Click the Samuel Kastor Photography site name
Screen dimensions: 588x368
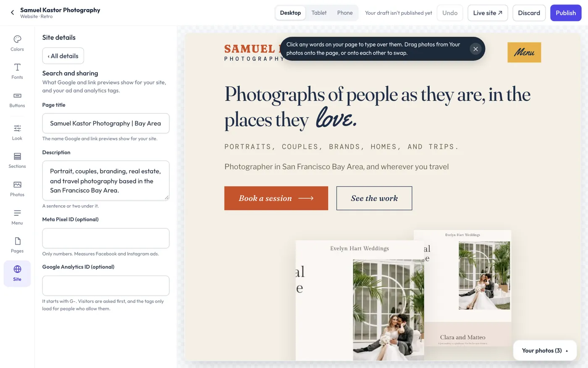60,10
